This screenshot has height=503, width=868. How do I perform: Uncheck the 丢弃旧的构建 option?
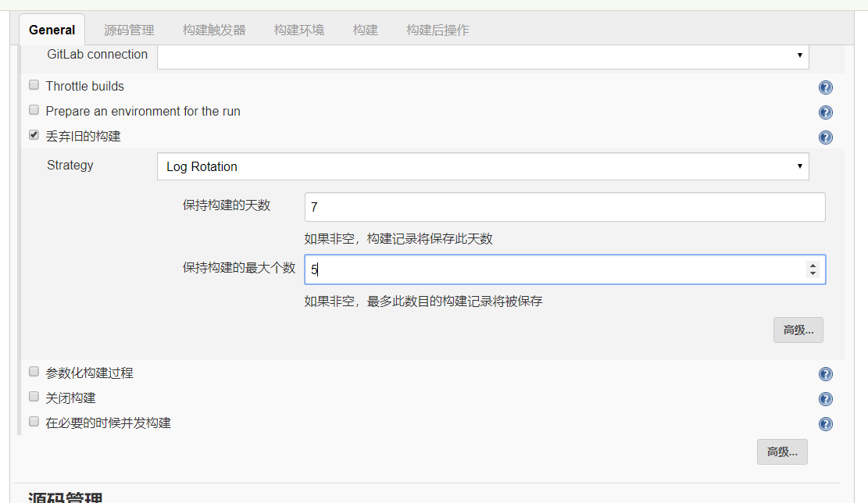34,134
